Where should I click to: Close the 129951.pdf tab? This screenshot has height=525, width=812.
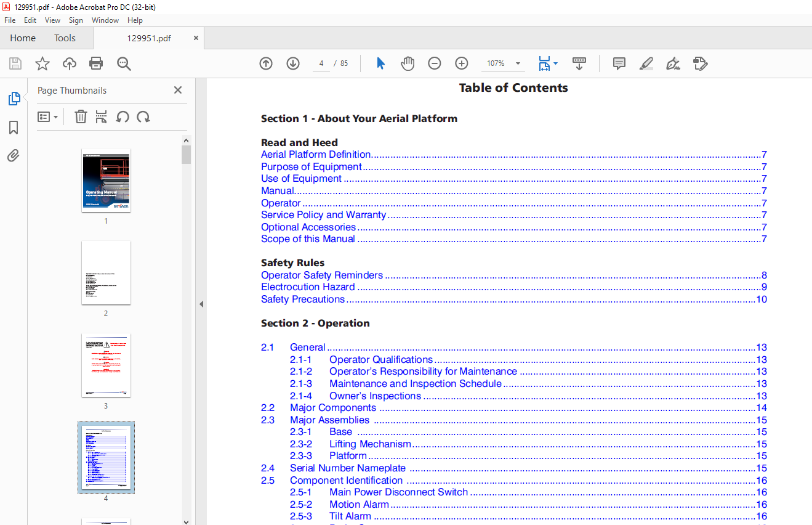(x=196, y=38)
